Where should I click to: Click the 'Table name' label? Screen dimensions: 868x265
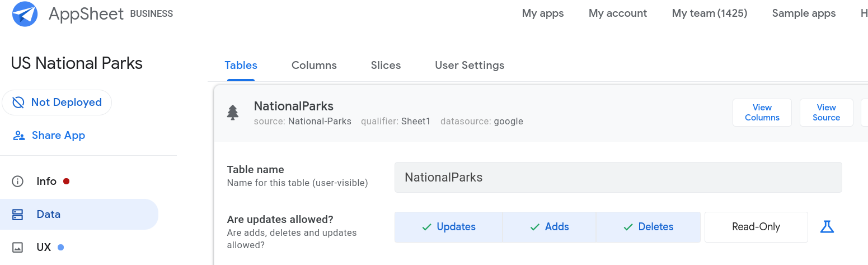[256, 170]
